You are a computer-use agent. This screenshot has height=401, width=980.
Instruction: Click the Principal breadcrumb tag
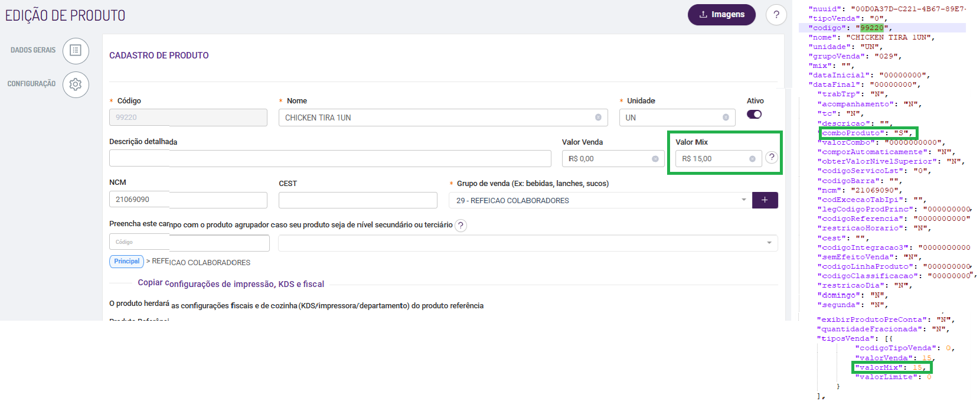[x=127, y=262]
